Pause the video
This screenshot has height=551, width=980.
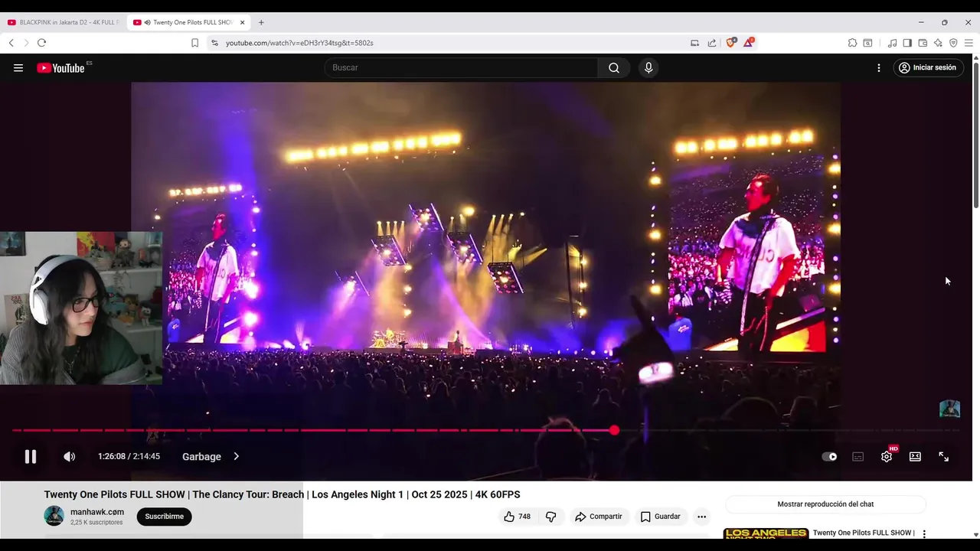[x=31, y=457]
